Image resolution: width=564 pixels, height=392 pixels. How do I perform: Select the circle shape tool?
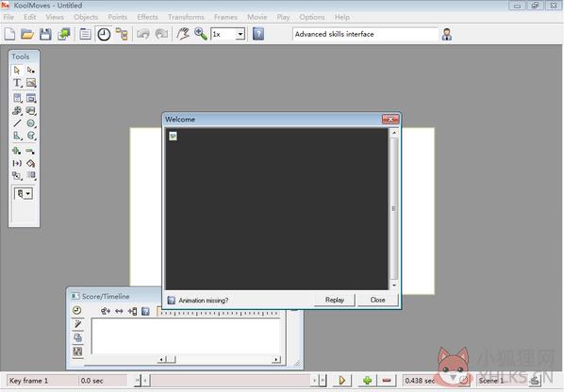tap(31, 123)
